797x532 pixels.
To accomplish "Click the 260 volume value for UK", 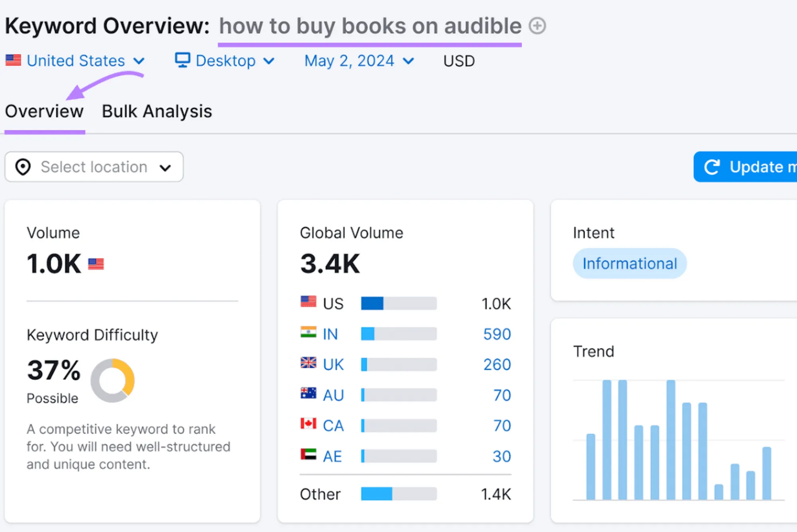I will click(497, 365).
